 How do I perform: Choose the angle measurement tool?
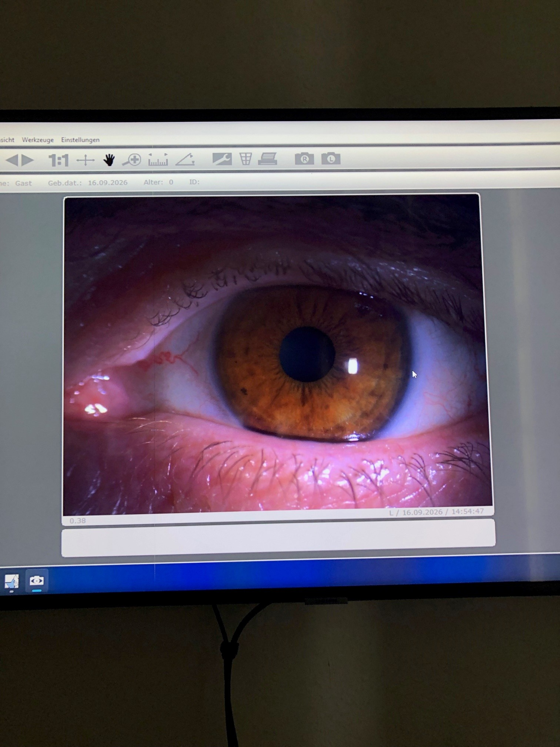click(185, 159)
